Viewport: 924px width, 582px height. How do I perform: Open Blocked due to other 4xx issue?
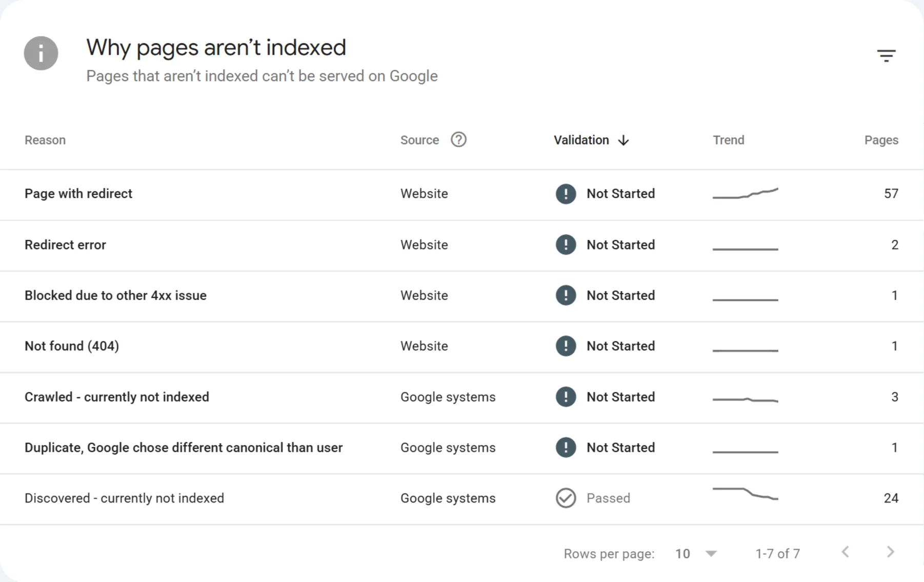point(461,296)
